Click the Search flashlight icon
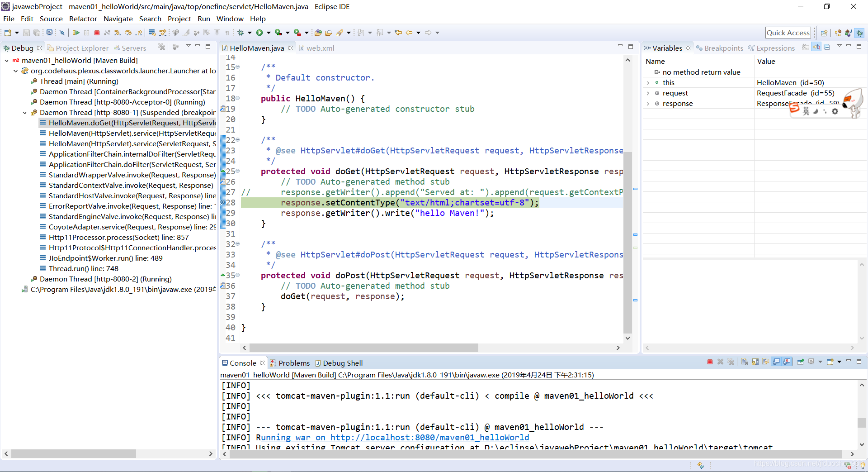 tap(339, 33)
